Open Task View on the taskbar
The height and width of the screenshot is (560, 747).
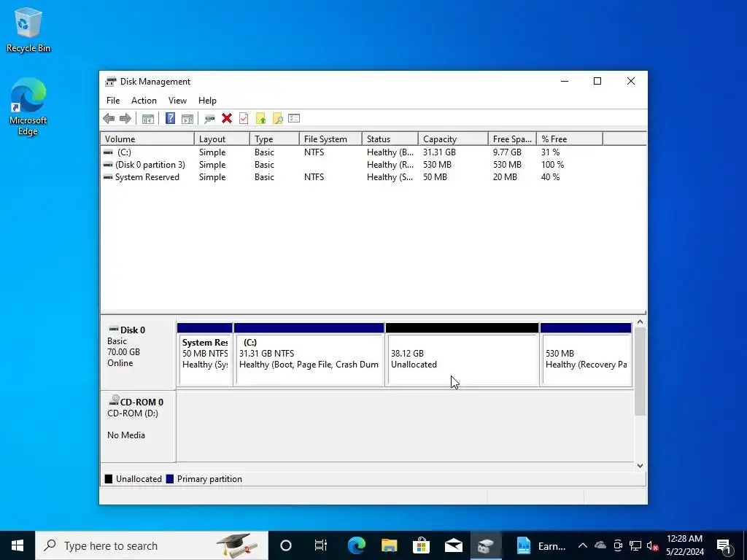point(321,545)
